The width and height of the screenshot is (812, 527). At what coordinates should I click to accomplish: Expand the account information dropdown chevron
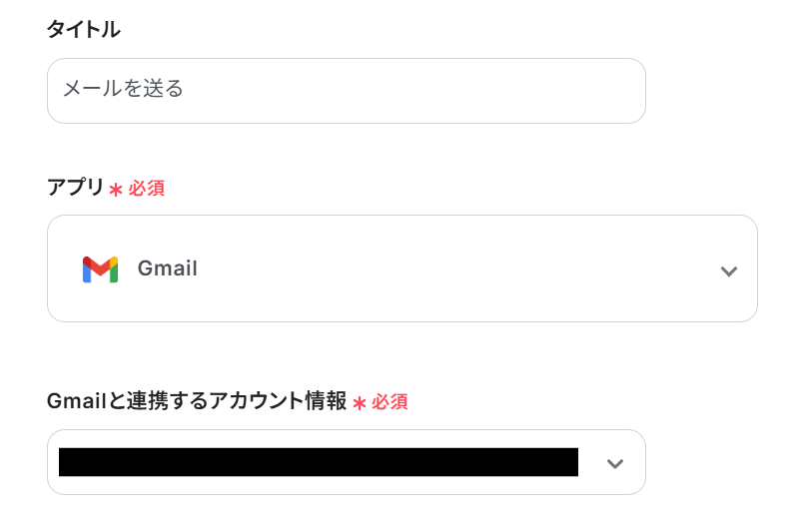coord(615,463)
